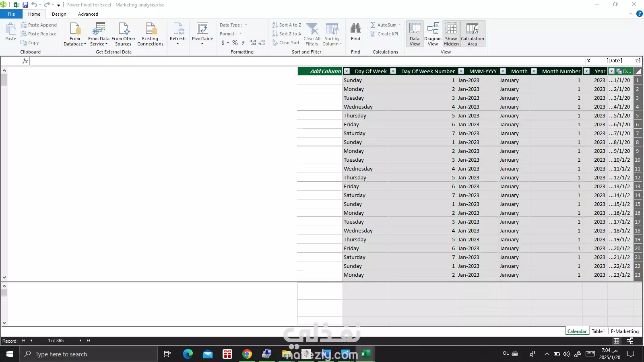Apply thousands separator comma format
Image resolution: width=644 pixels, height=362 pixels.
243,43
